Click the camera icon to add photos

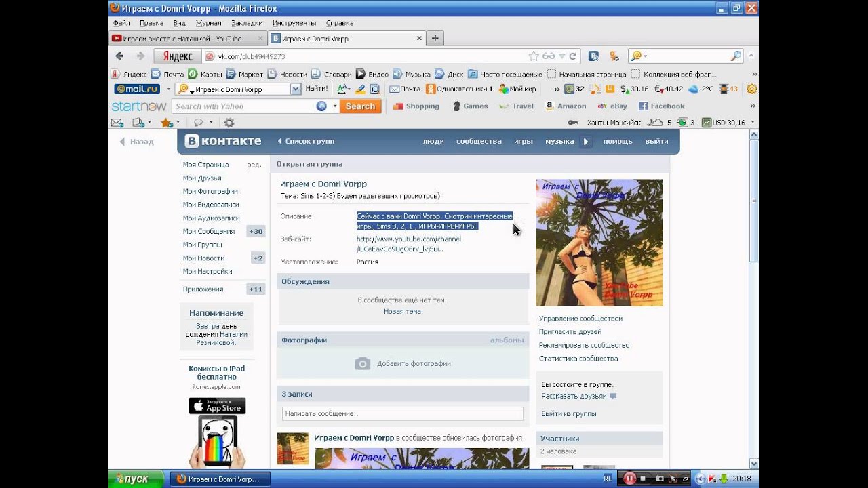[x=363, y=364]
